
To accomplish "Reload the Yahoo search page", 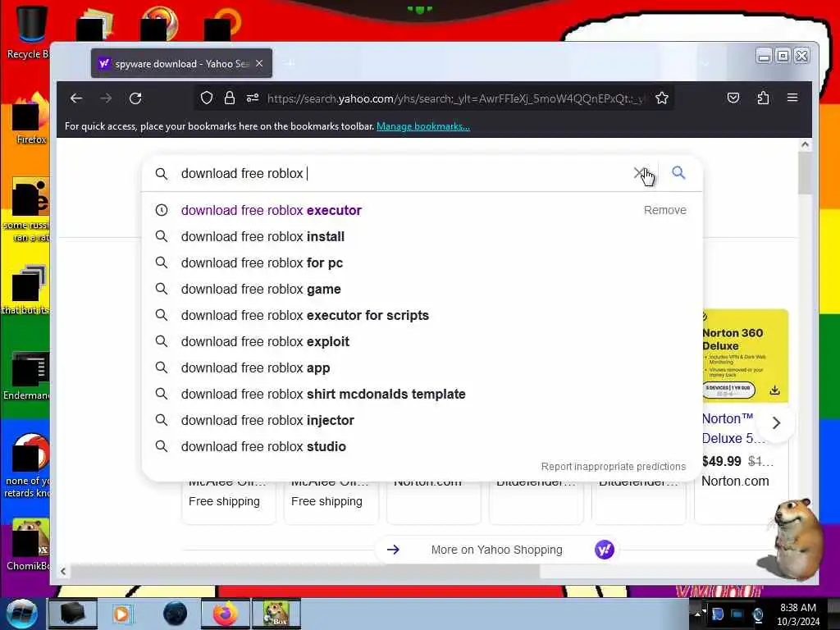I will coord(135,98).
